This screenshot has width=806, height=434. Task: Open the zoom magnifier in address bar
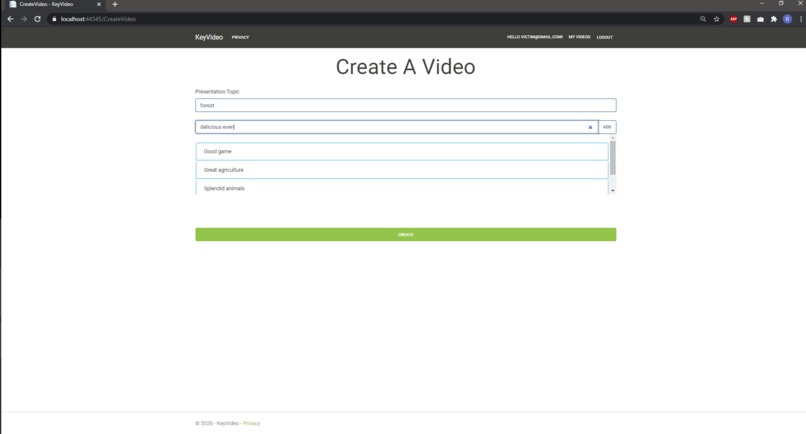pos(703,19)
